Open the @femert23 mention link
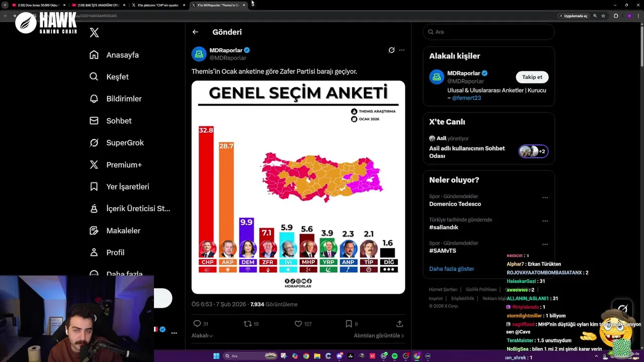Image resolution: width=644 pixels, height=362 pixels. 466,98
